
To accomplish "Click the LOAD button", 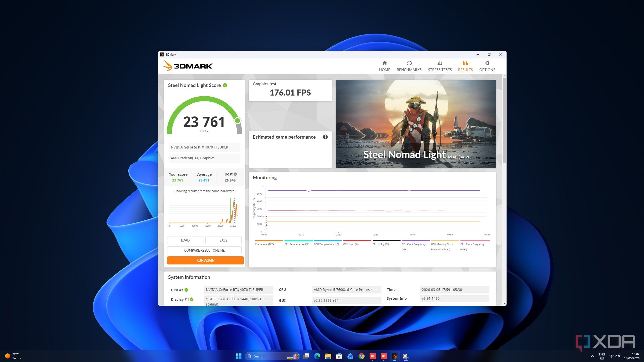I will [x=185, y=240].
